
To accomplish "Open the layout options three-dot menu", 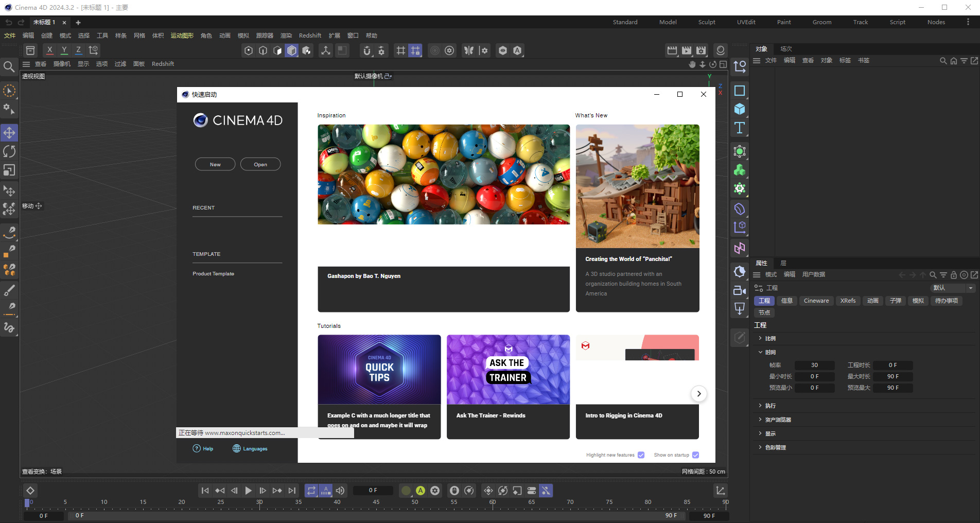I will point(968,22).
